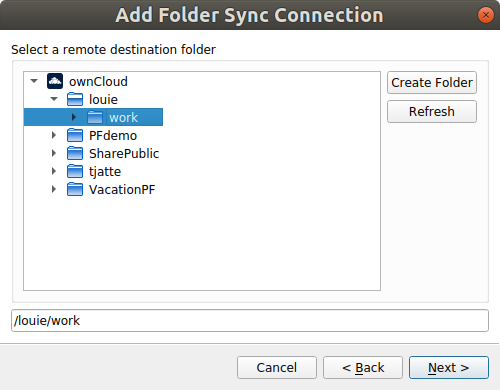Return with the Back button
The image size is (500, 390).
click(x=363, y=368)
